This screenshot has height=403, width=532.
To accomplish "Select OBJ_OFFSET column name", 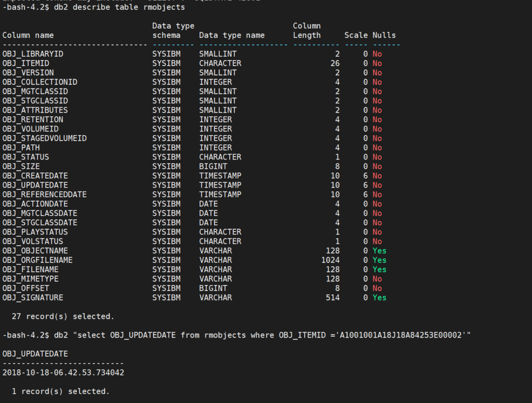I will point(26,288).
